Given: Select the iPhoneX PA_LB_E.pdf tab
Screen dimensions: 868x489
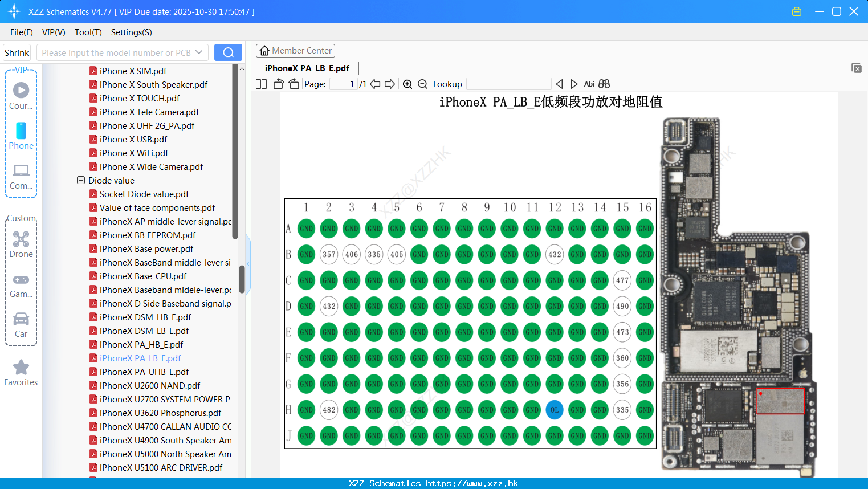Looking at the screenshot, I should (x=307, y=68).
